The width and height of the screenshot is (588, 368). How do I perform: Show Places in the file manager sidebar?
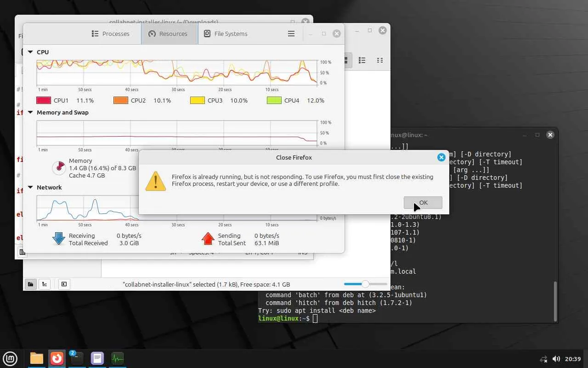click(x=30, y=284)
